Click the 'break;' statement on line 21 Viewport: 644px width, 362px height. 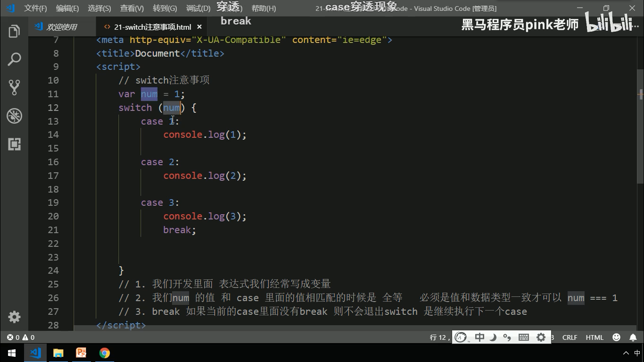coord(180,230)
